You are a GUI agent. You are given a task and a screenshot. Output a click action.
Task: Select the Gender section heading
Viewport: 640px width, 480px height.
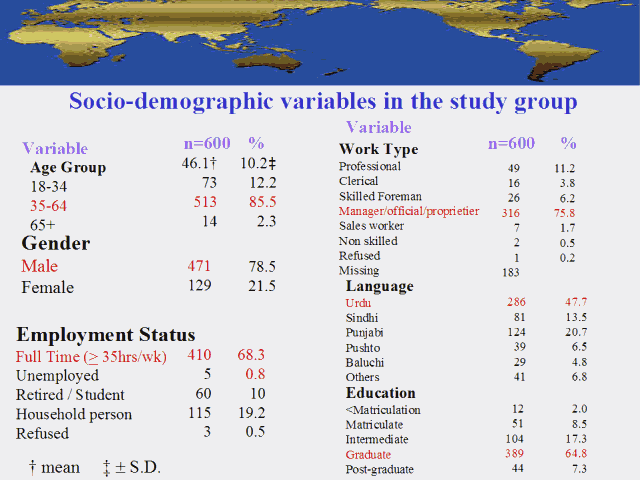[x=56, y=243]
